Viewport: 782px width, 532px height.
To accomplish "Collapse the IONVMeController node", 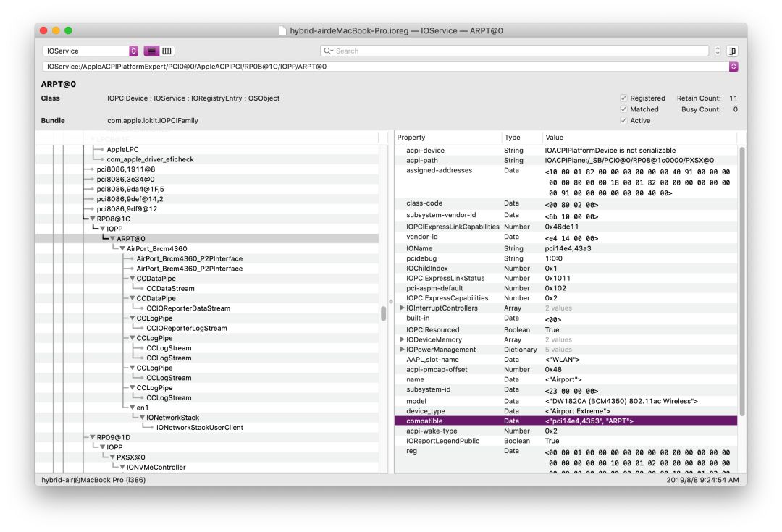I will click(122, 467).
